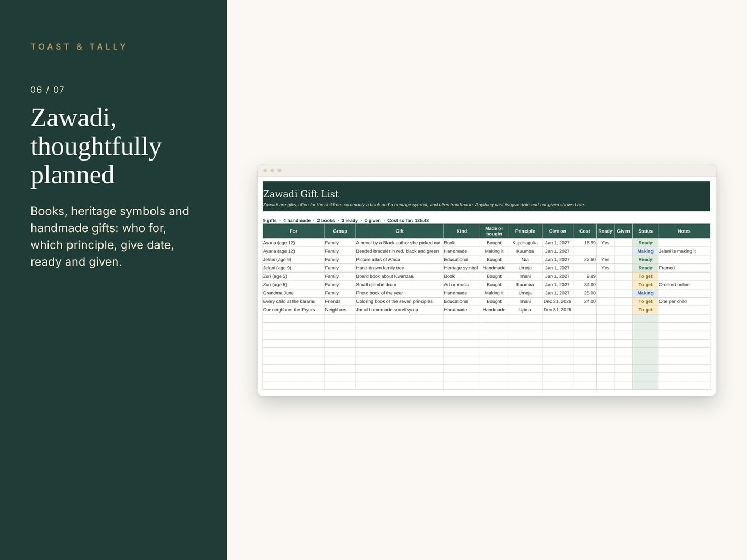The image size is (747, 560).
Task: Open the To get status for djembe drum
Action: coord(645,285)
